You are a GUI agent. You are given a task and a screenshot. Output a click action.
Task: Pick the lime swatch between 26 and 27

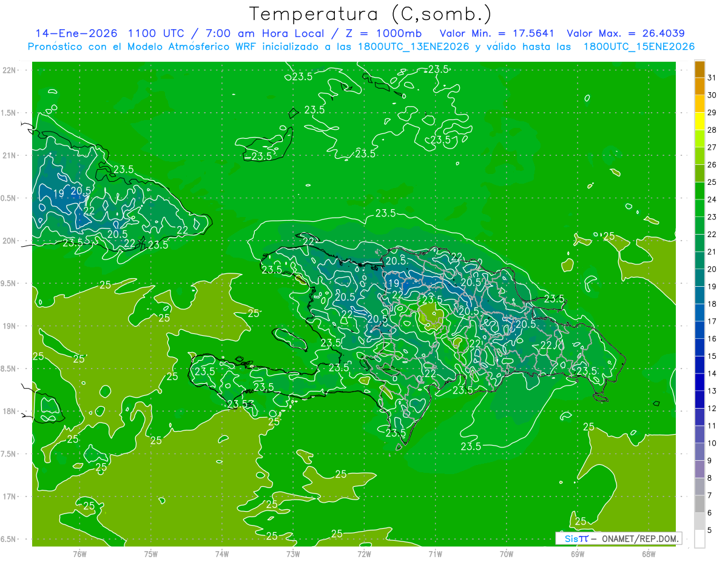point(699,156)
